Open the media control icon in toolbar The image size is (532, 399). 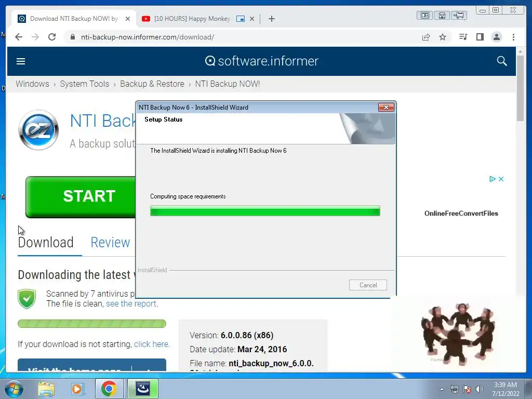(x=463, y=37)
